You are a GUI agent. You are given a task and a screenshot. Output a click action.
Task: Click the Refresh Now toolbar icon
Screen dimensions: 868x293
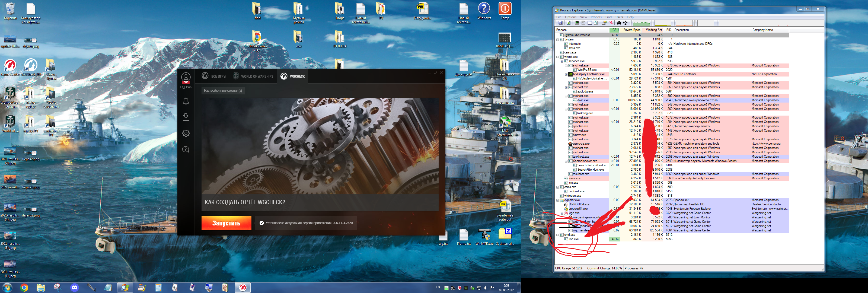pos(569,23)
